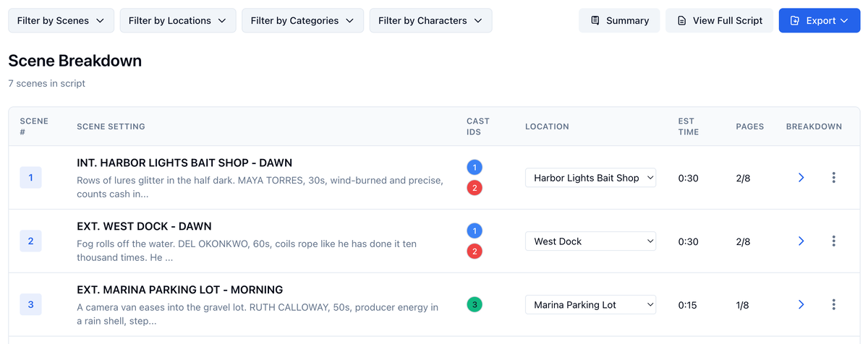Click the SCENE SETTING column header
This screenshot has height=344, width=868.
111,126
